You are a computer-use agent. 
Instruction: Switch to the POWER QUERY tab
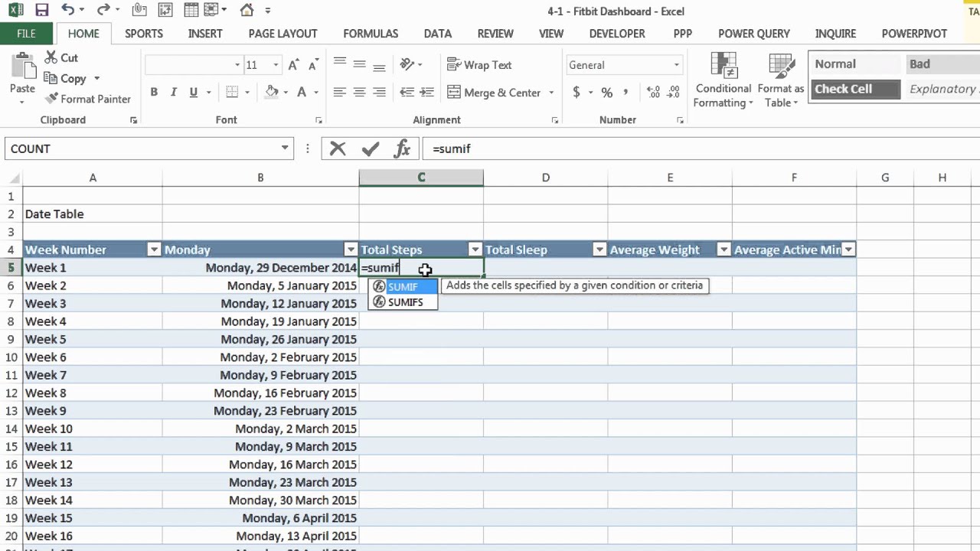(x=754, y=34)
